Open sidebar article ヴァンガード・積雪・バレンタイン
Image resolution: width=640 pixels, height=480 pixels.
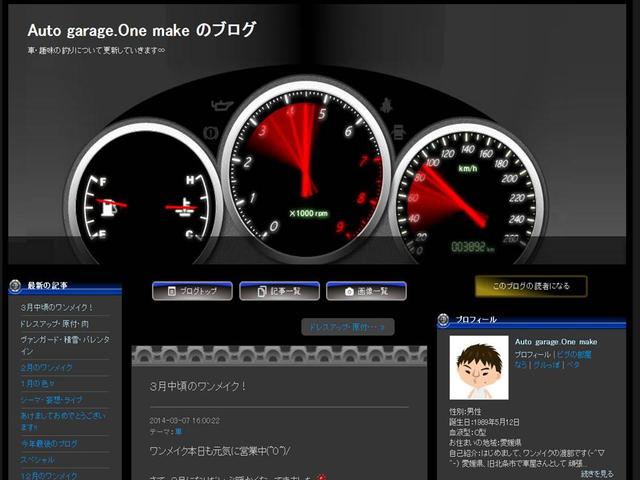coord(65,345)
